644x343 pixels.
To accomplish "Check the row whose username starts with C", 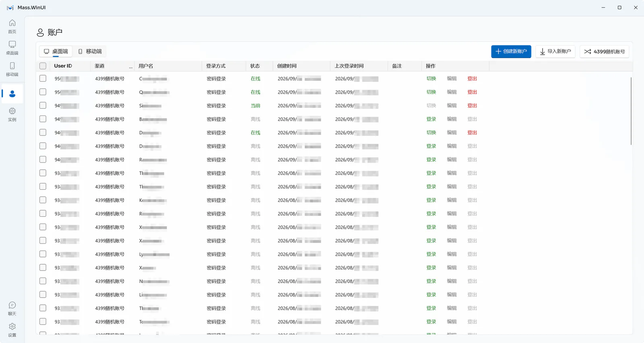I will click(43, 78).
